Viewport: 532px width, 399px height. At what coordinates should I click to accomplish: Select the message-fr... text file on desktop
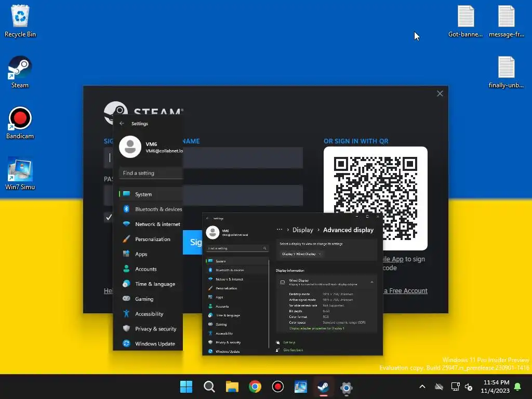coord(506,21)
